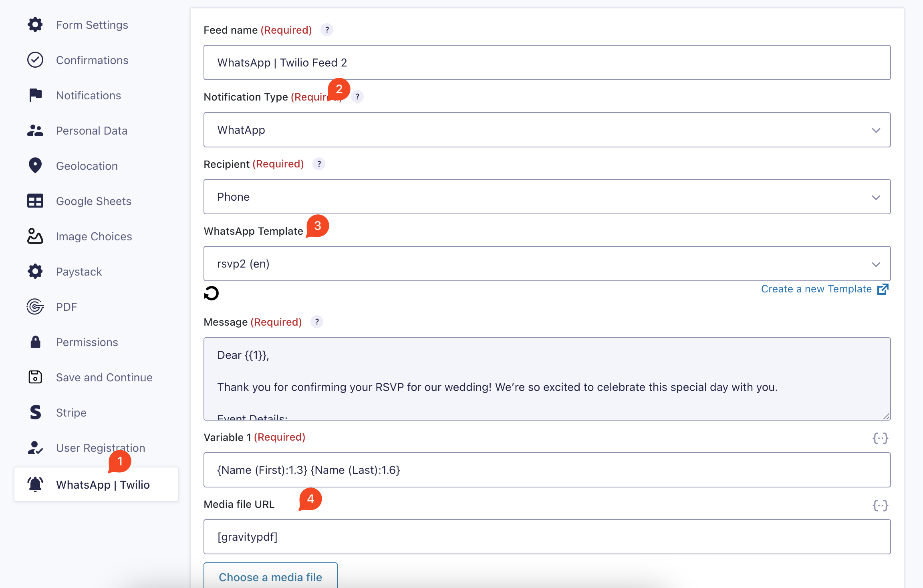Click the PDF sidebar icon
Screen dimensions: 923x588
coord(35,307)
